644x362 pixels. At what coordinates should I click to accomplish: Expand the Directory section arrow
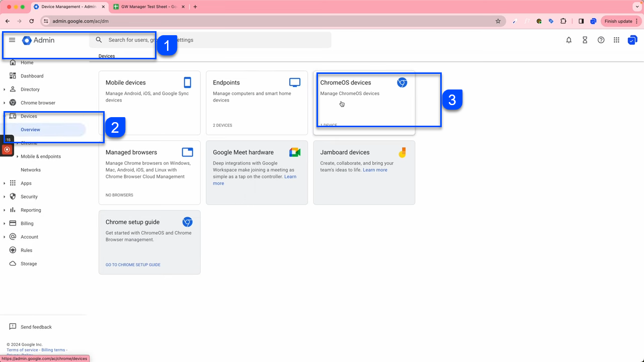(5, 89)
